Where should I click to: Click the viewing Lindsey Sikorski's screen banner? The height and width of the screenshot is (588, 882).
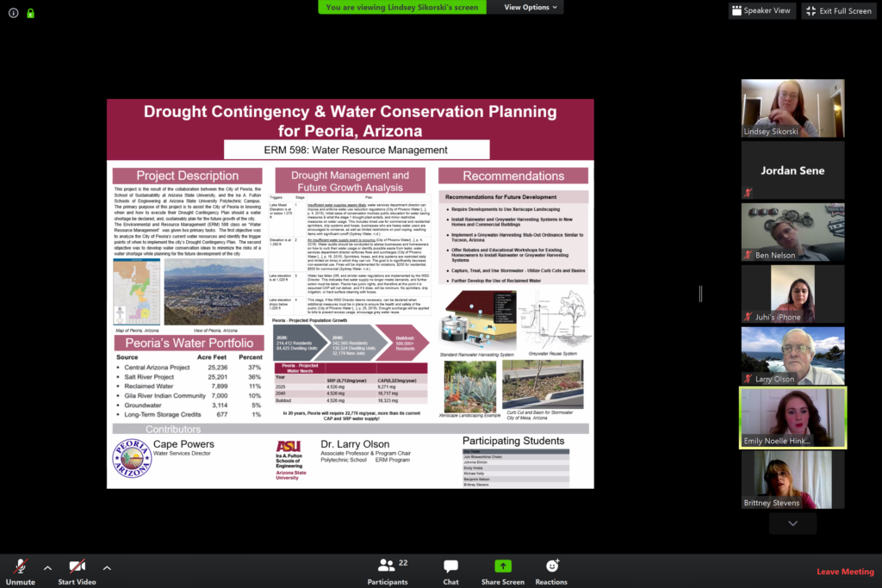(402, 7)
